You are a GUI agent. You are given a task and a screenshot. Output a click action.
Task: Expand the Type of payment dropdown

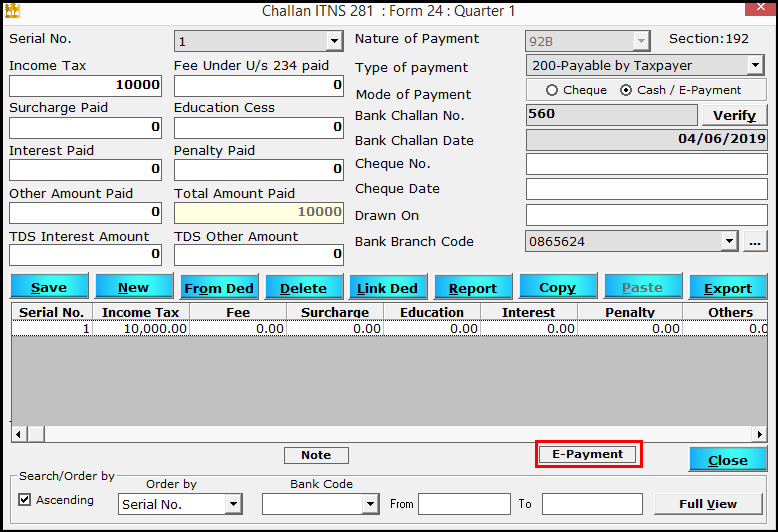tap(755, 66)
